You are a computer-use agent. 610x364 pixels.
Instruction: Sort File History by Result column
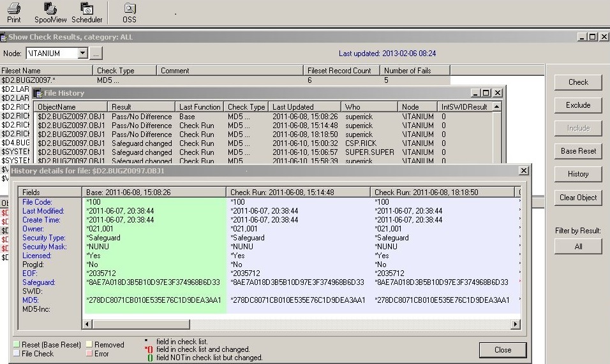pyautogui.click(x=141, y=107)
